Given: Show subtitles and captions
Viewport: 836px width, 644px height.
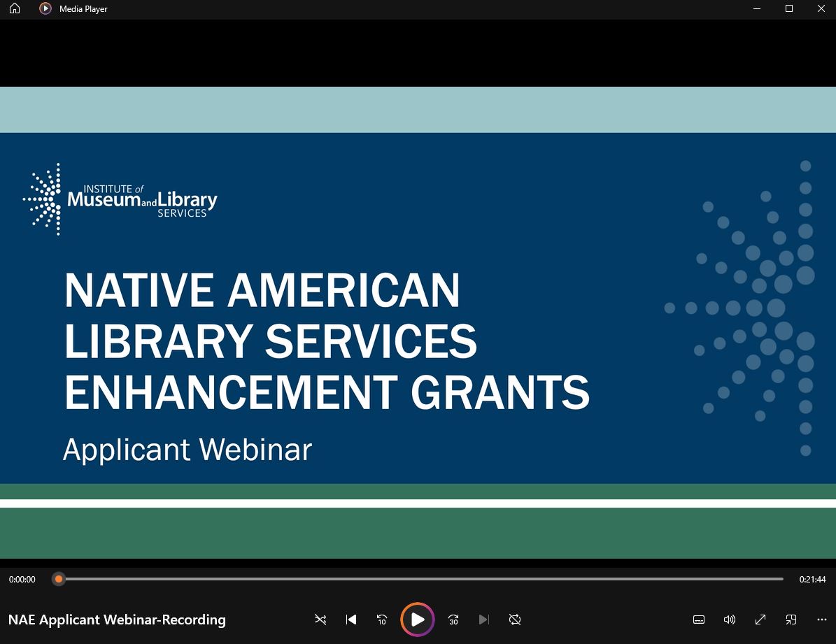Looking at the screenshot, I should pyautogui.click(x=699, y=620).
